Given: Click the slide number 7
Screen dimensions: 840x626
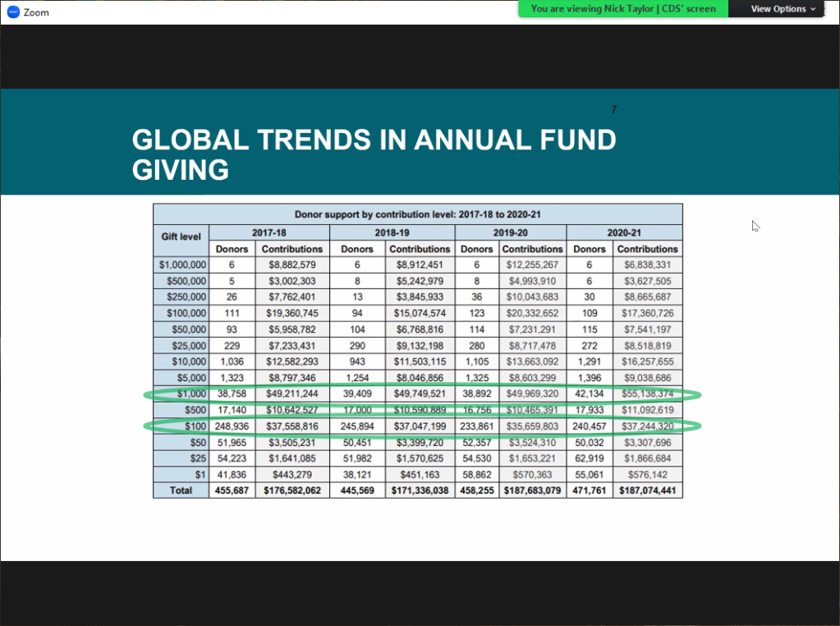Looking at the screenshot, I should click(x=614, y=109).
